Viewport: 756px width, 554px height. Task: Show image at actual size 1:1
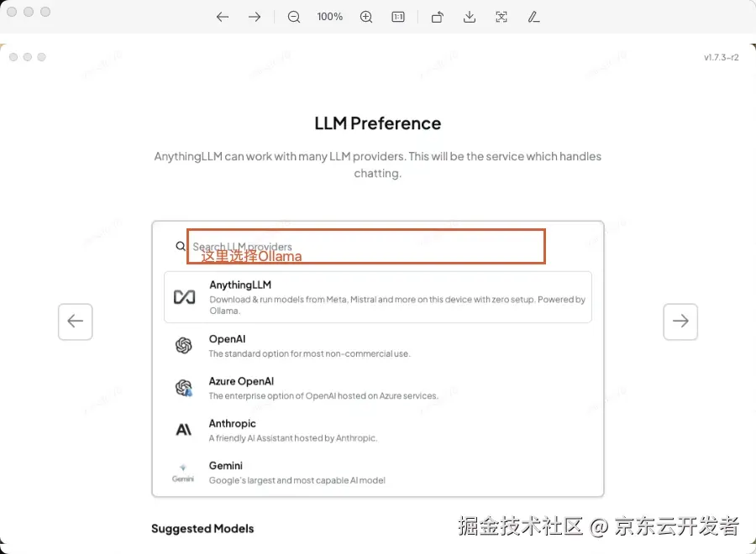point(398,17)
